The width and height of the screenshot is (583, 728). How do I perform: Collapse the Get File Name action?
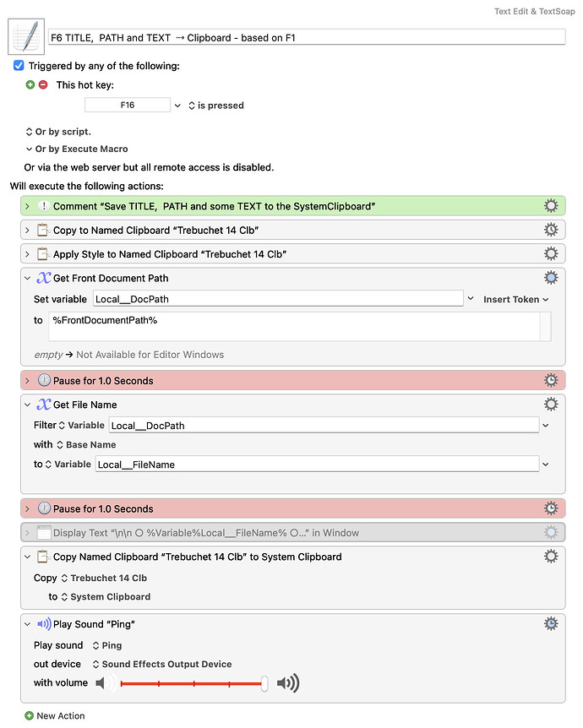coord(29,405)
